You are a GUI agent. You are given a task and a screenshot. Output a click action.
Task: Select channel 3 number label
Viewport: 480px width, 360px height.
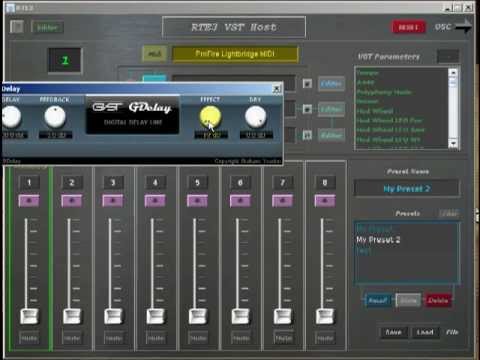click(113, 183)
